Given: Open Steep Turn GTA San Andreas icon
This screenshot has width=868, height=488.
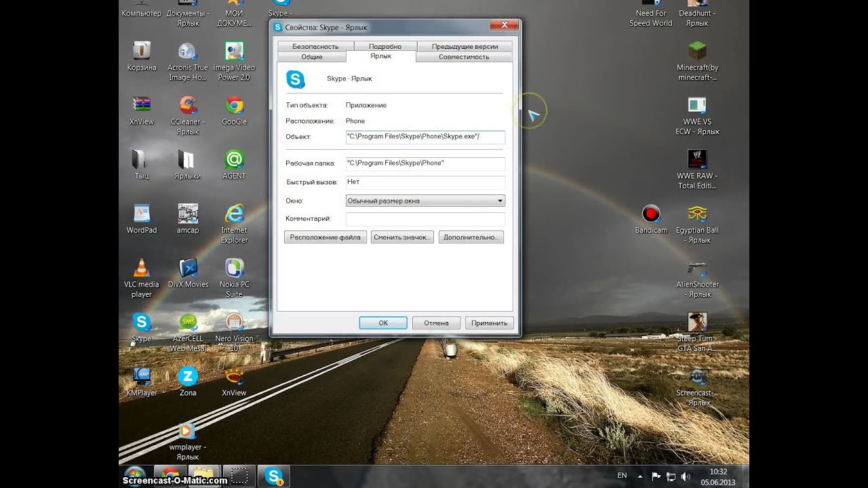Looking at the screenshot, I should click(697, 333).
